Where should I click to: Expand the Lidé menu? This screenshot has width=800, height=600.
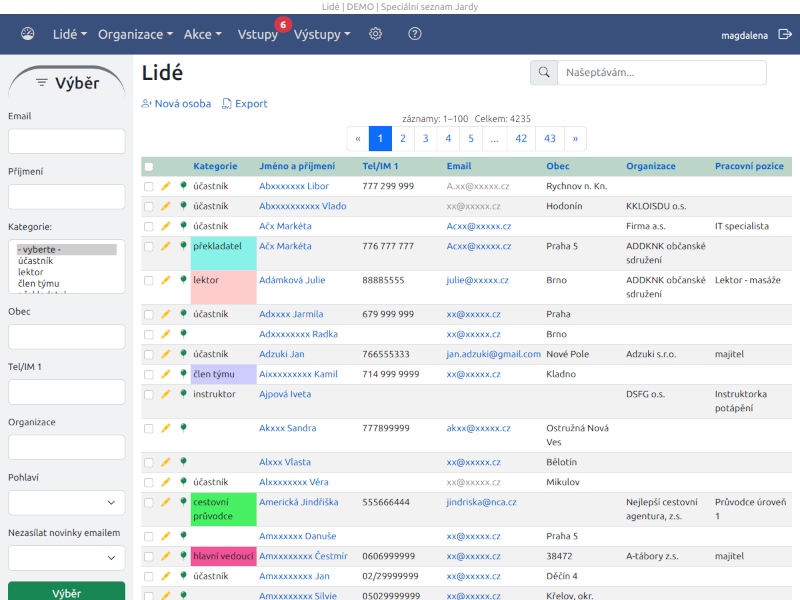pos(70,34)
